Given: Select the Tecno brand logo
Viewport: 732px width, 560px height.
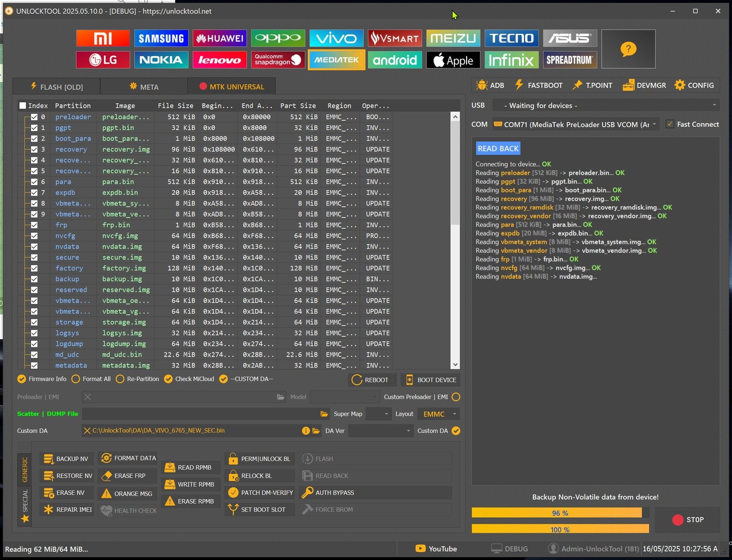Looking at the screenshot, I should tap(511, 38).
